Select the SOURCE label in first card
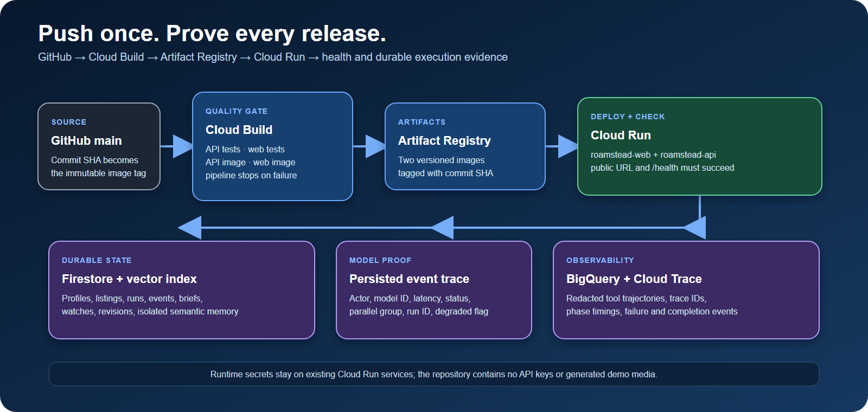Screen dimensions: 868x412 point(69,122)
